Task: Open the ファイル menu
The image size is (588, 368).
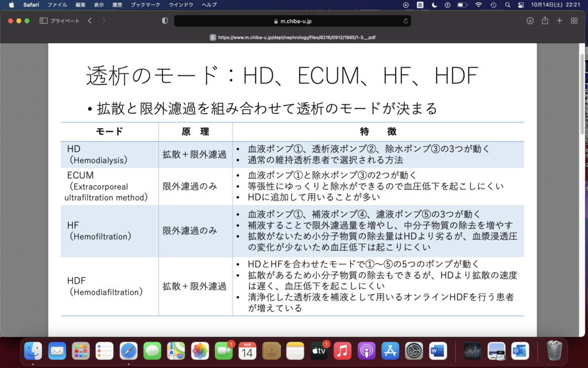Action: click(x=57, y=5)
